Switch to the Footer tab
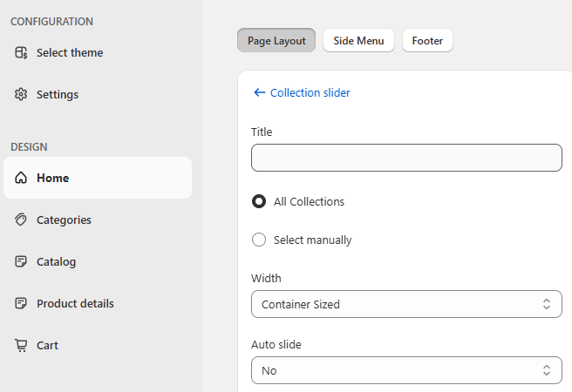 pos(427,40)
